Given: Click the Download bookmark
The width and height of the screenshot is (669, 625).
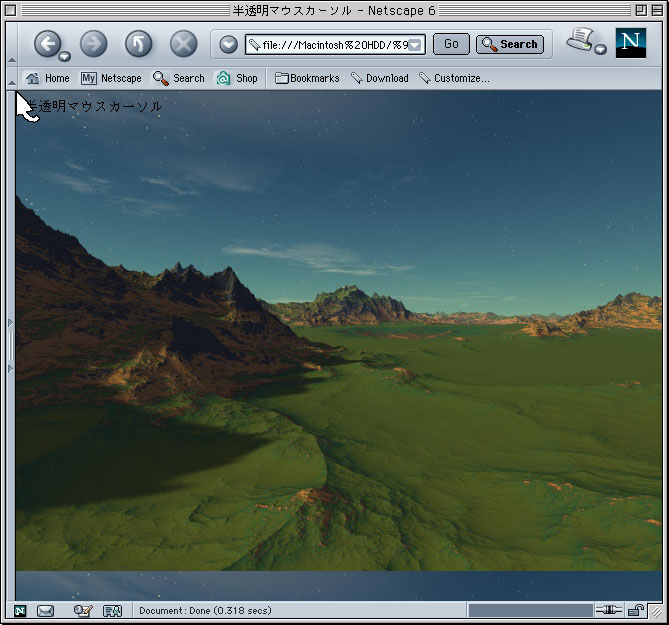Looking at the screenshot, I should pos(380,78).
